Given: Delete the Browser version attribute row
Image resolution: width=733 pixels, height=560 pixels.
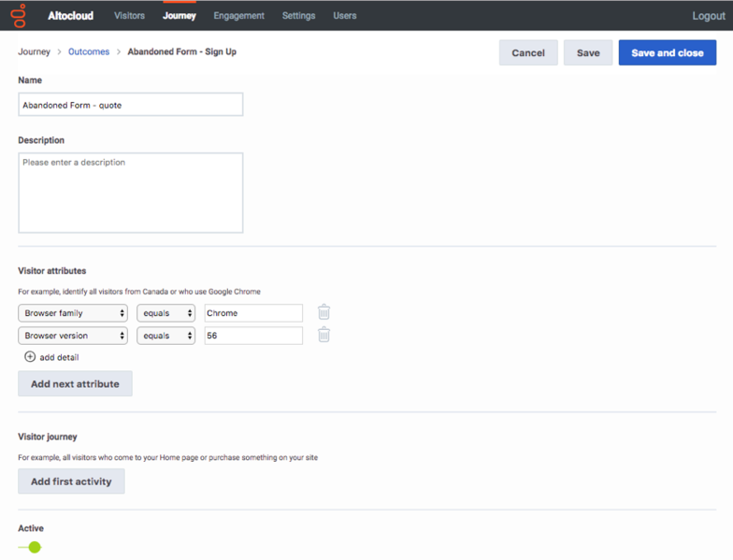Looking at the screenshot, I should (x=323, y=335).
